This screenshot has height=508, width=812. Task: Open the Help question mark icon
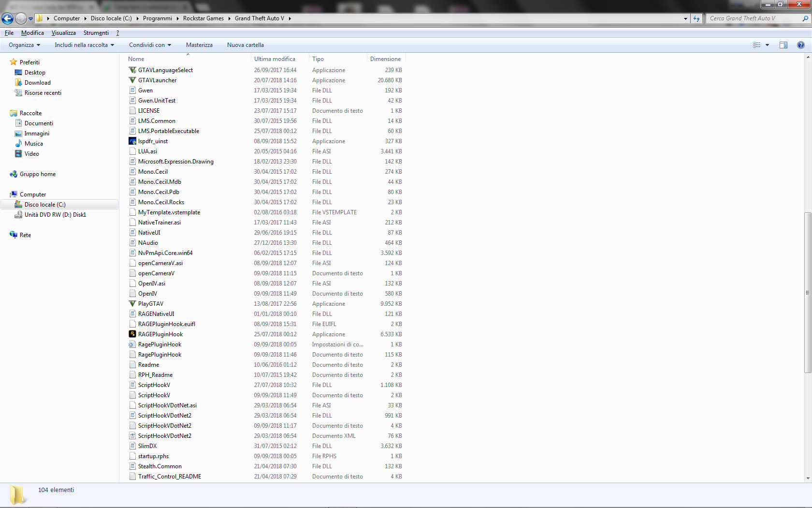tap(800, 45)
